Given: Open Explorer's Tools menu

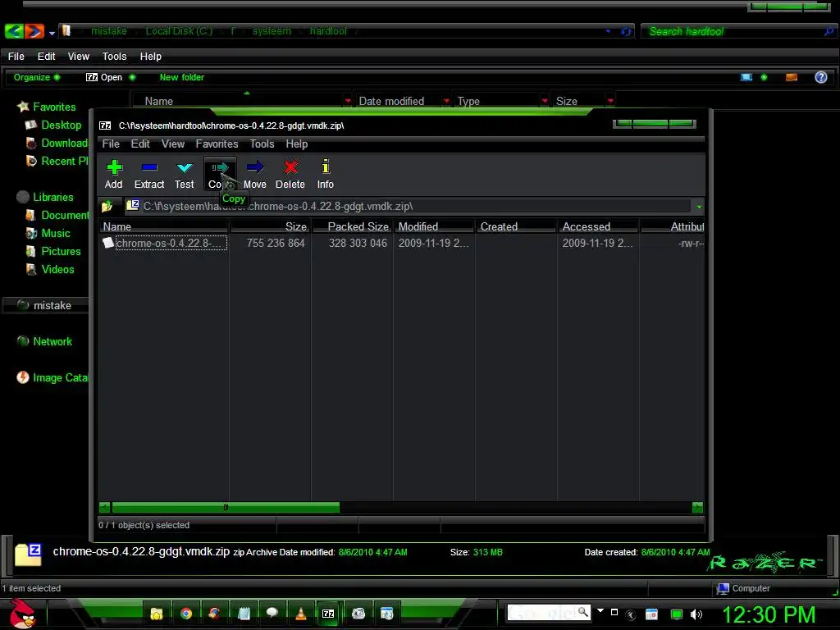Looking at the screenshot, I should (x=114, y=57).
